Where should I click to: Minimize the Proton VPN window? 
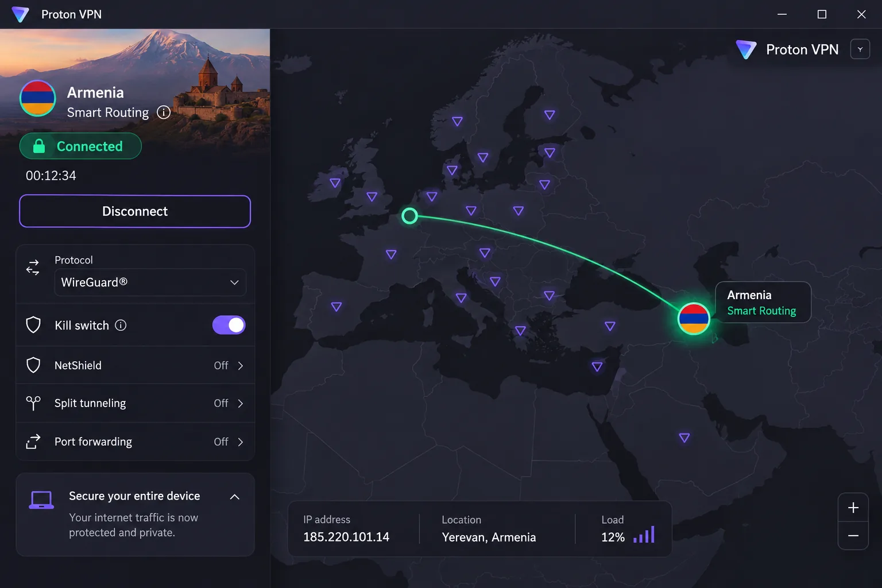[x=782, y=14]
